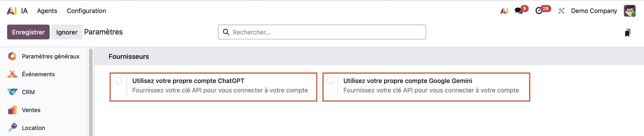The width and height of the screenshot is (644, 136).
Task: Enable the own ChatGPT account checkbox
Action: 119,81
